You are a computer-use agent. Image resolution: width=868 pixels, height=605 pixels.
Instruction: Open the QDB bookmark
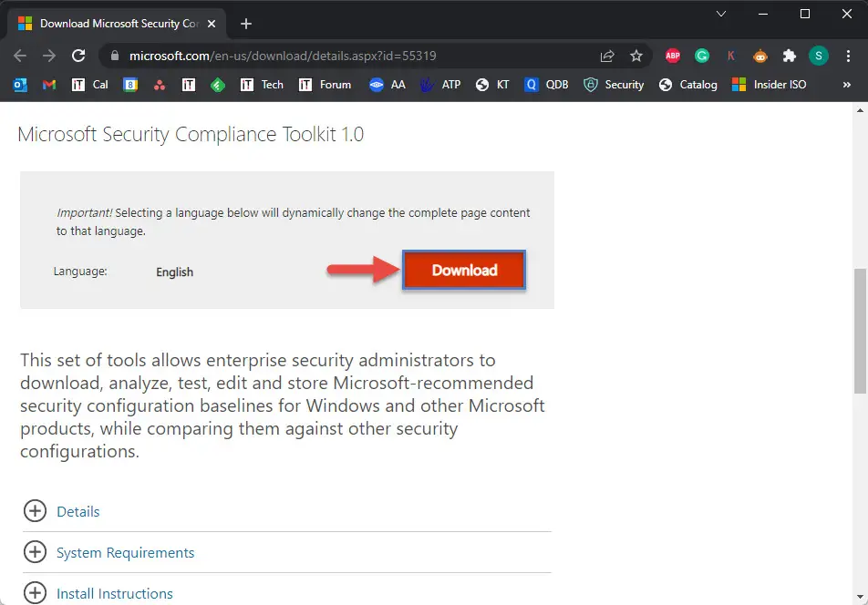(546, 85)
